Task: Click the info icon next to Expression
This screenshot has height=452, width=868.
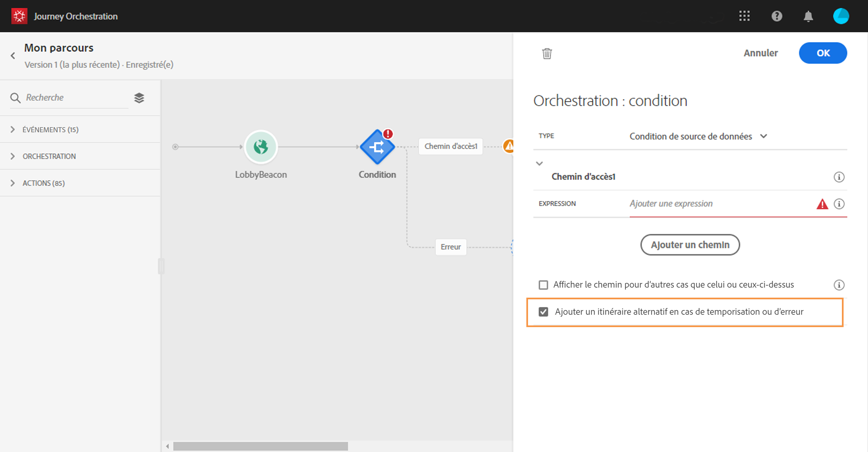Action: tap(839, 204)
